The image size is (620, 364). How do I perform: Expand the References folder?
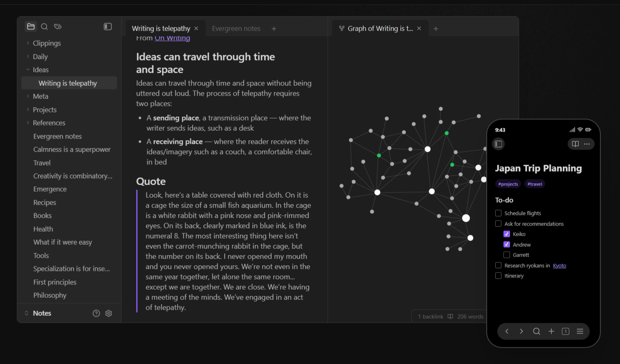coord(28,123)
